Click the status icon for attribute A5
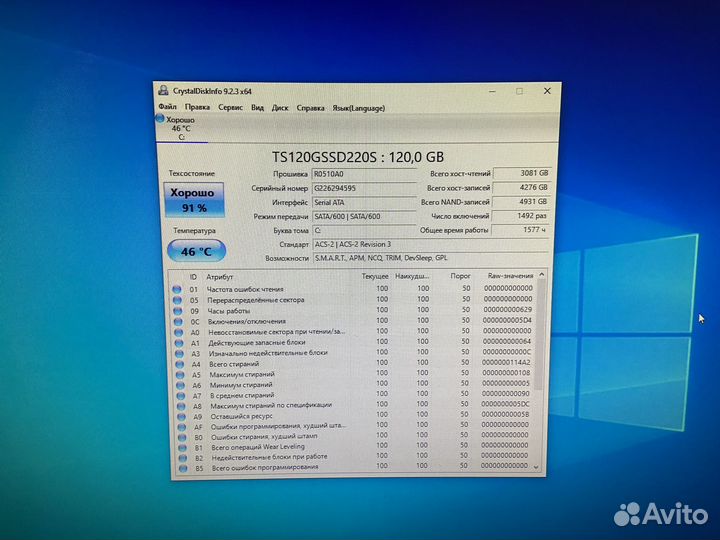The height and width of the screenshot is (540, 720). click(180, 375)
